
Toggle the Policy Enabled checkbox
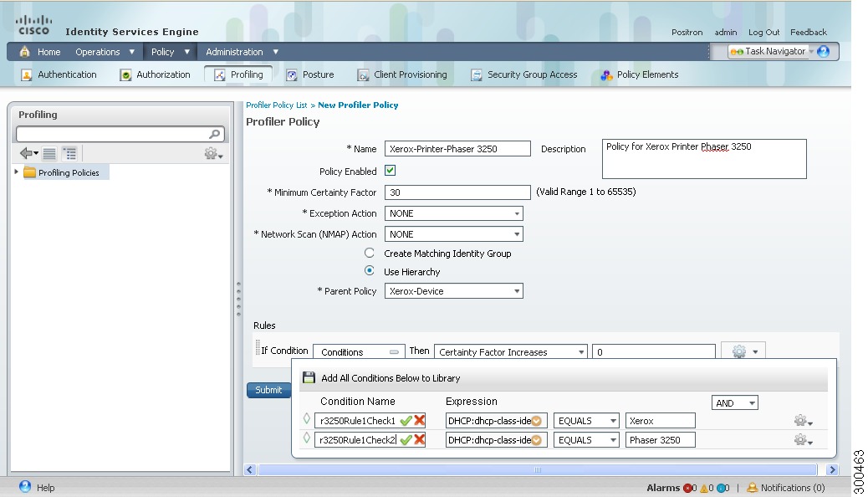pos(391,171)
